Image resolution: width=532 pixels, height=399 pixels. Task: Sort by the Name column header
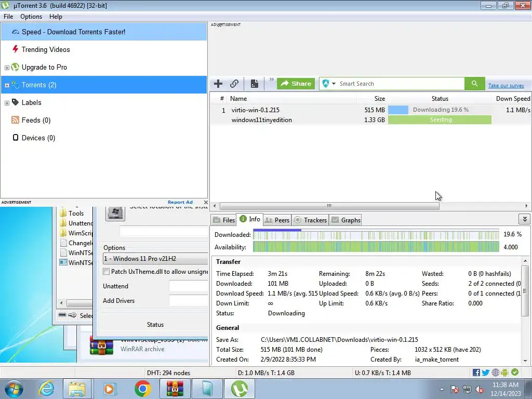tap(292, 99)
